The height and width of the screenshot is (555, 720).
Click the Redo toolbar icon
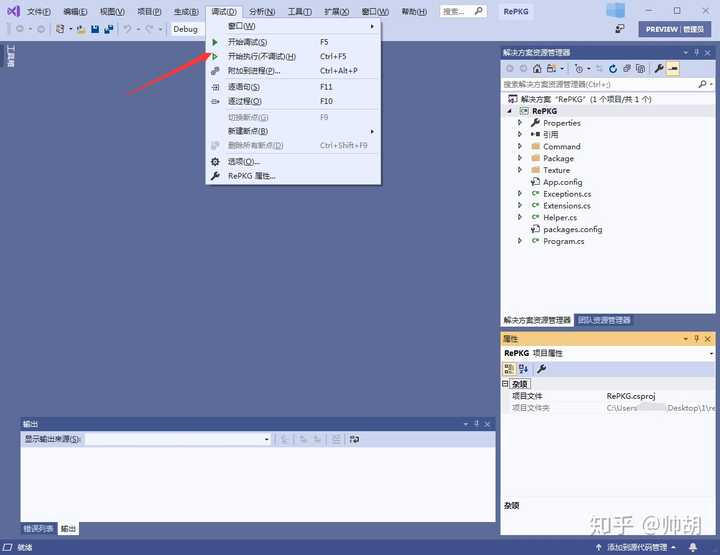tap(149, 29)
